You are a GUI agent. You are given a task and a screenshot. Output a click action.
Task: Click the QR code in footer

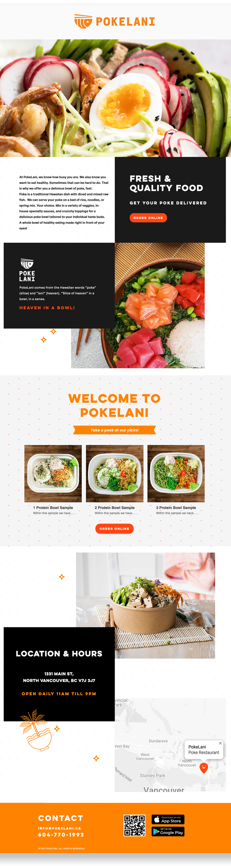(x=134, y=825)
